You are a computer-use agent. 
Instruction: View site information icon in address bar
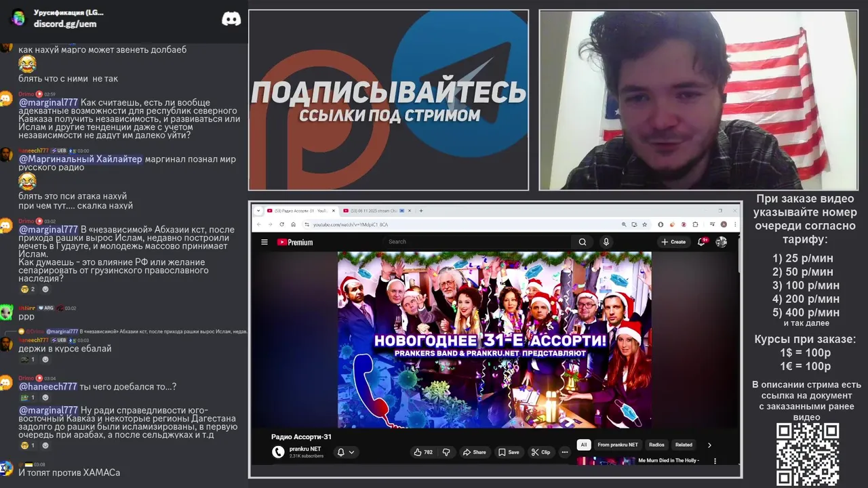pos(307,224)
